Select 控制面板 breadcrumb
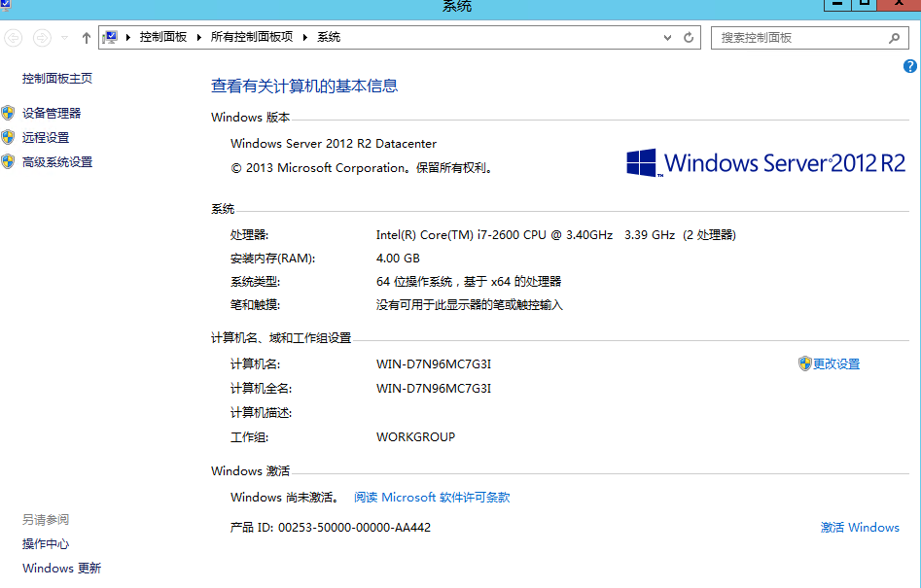Screen dimensions: 921x588 (162, 37)
